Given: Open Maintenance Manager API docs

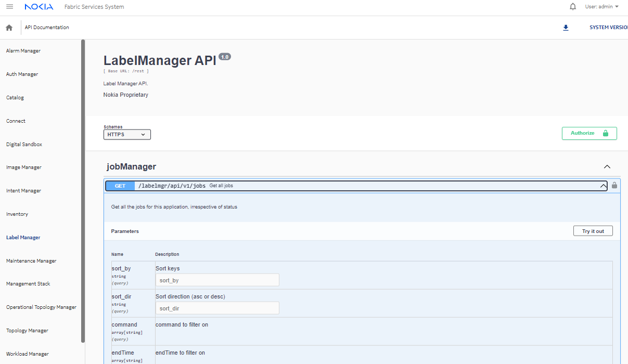Looking at the screenshot, I should tap(31, 261).
